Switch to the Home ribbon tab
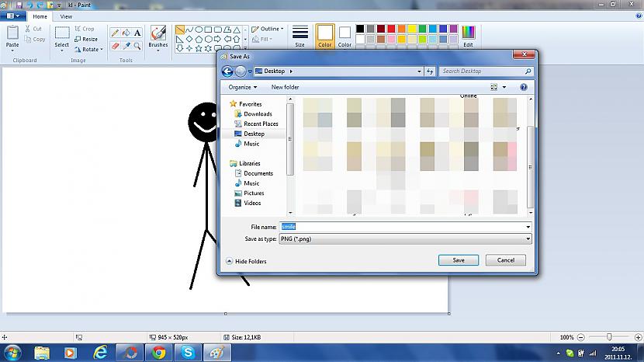This screenshot has height=362, width=644. (40, 16)
